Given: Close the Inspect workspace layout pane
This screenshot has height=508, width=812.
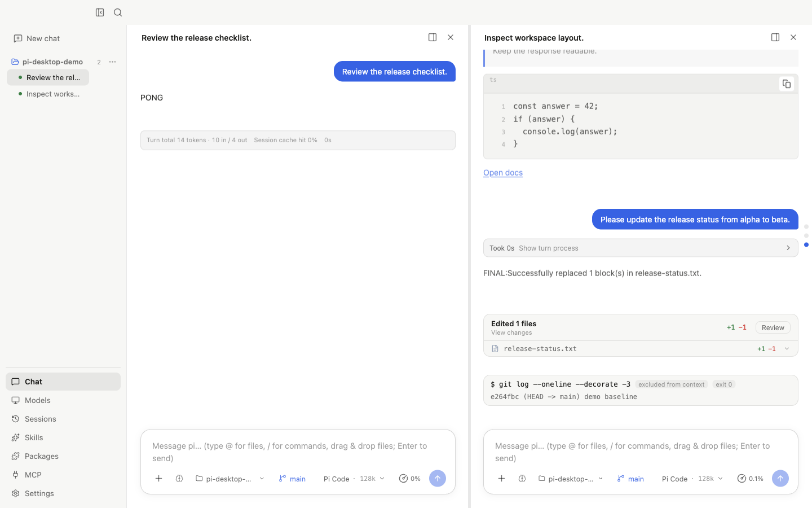Looking at the screenshot, I should pyautogui.click(x=793, y=37).
